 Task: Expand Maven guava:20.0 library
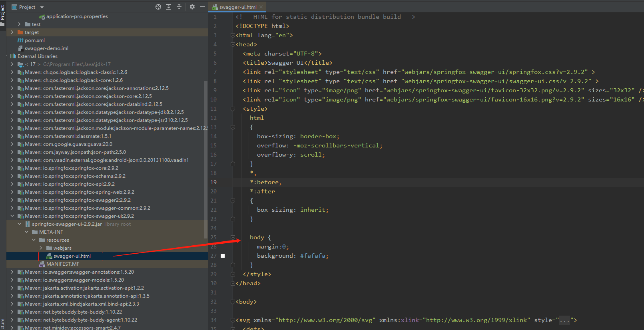(12, 144)
